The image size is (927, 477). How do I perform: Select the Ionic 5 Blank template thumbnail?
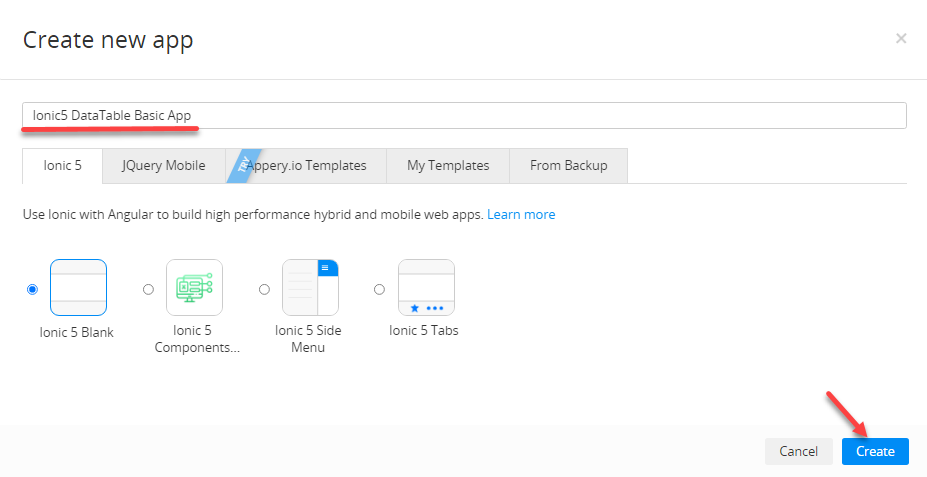pos(79,287)
